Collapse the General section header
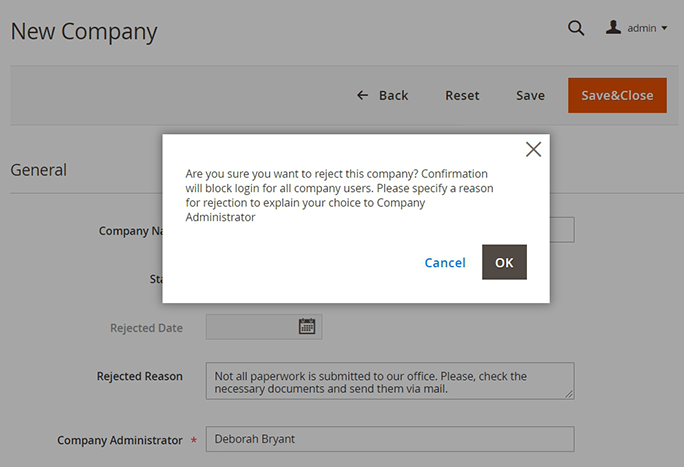Screen dimensions: 684x467 point(39,170)
